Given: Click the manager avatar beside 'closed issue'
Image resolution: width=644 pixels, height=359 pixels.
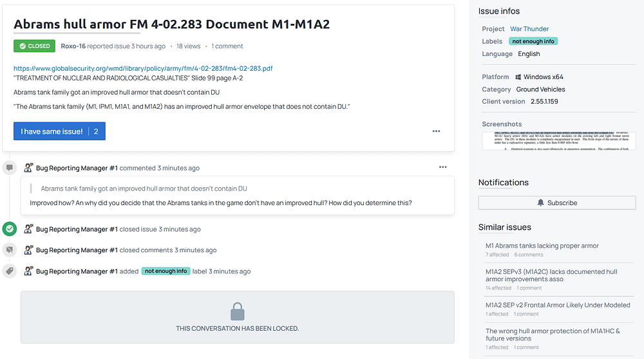Looking at the screenshot, I should pyautogui.click(x=28, y=229).
